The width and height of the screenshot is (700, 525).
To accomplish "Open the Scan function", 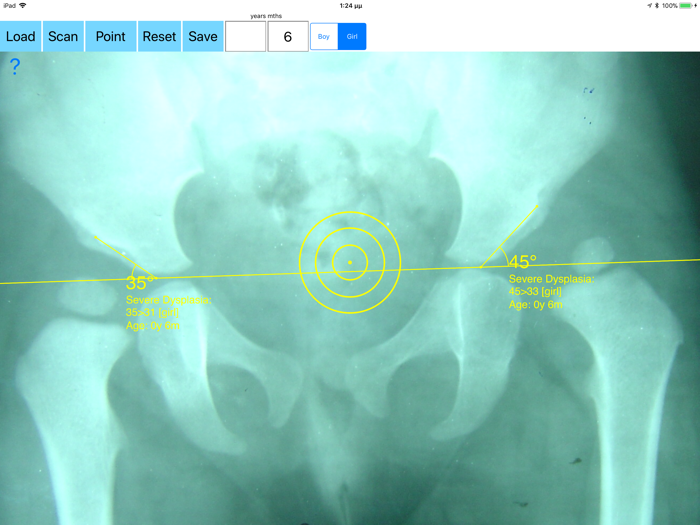I will [63, 36].
